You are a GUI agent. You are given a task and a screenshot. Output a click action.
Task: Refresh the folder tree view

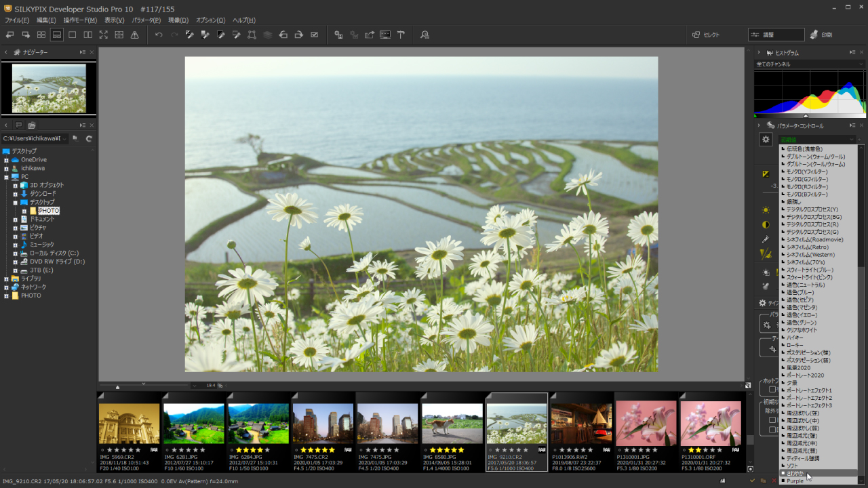(x=88, y=138)
